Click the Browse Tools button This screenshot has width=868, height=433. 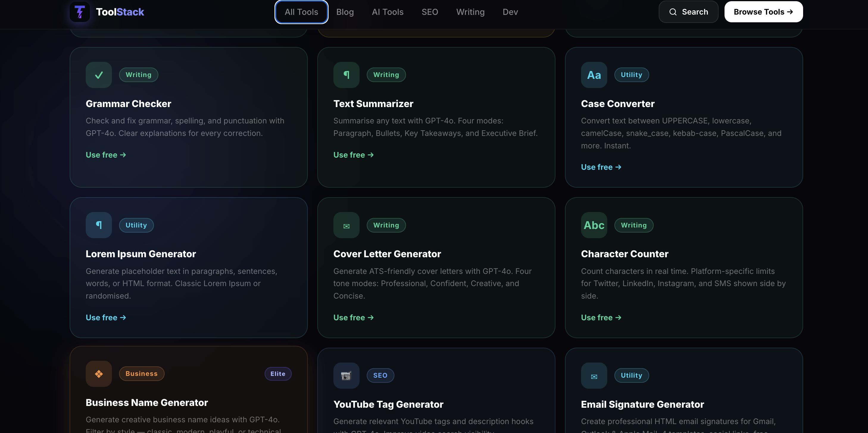pyautogui.click(x=763, y=11)
